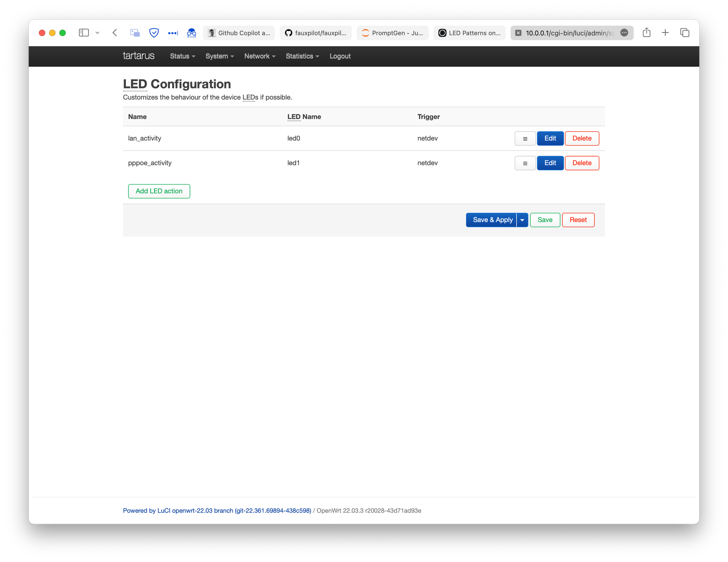Select the lan_activity name cell
The width and height of the screenshot is (728, 562).
(145, 138)
